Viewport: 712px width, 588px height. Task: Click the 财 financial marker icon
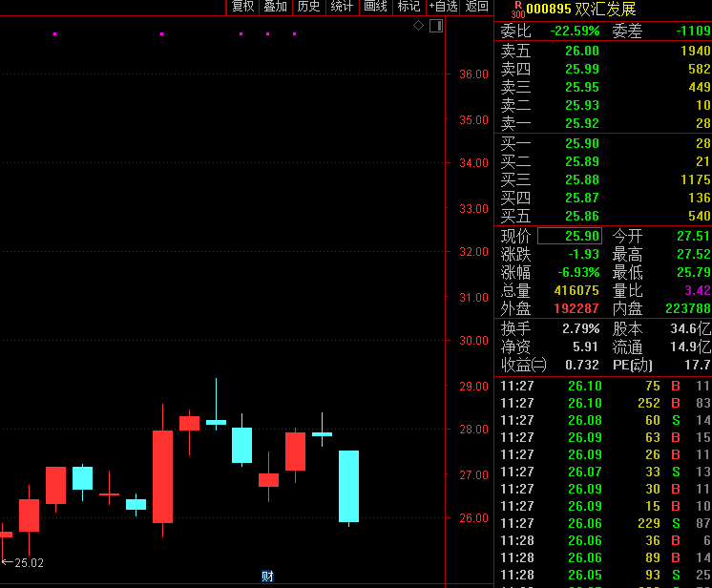[x=268, y=576]
